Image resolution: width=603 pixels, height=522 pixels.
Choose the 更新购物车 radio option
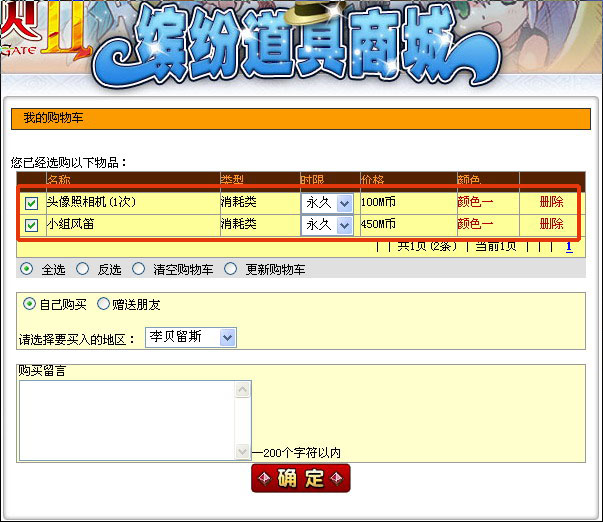(x=231, y=269)
